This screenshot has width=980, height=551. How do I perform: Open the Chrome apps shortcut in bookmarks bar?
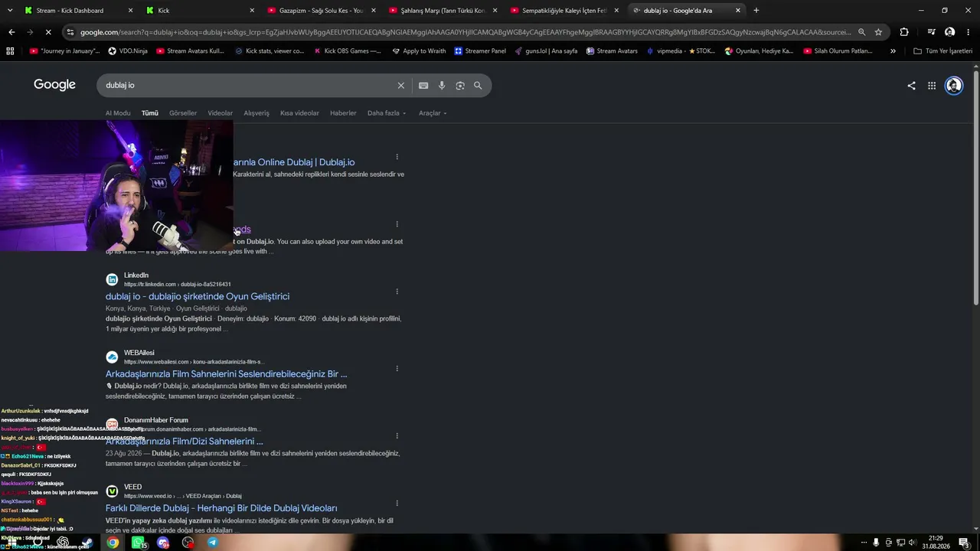coord(10,51)
